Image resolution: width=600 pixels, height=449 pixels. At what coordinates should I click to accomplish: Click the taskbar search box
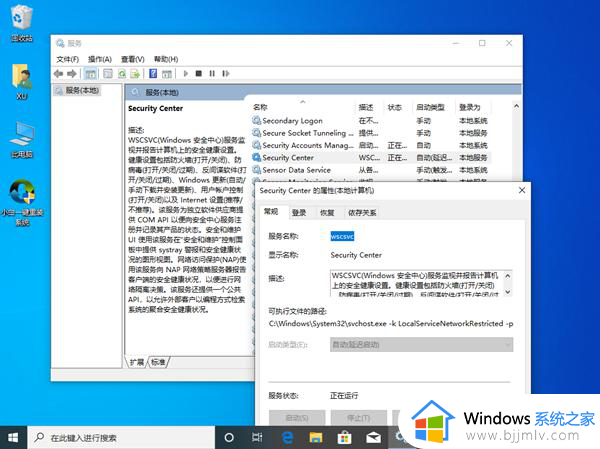point(121,438)
